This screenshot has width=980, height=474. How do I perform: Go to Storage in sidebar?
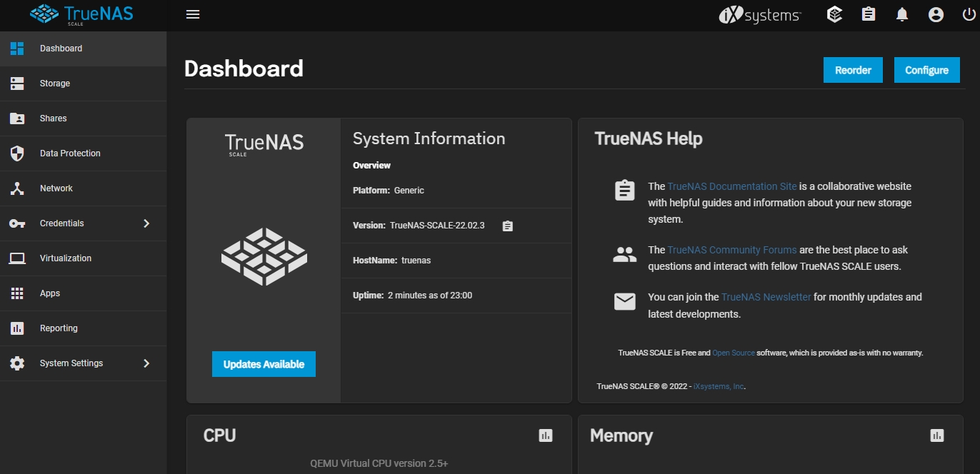55,84
